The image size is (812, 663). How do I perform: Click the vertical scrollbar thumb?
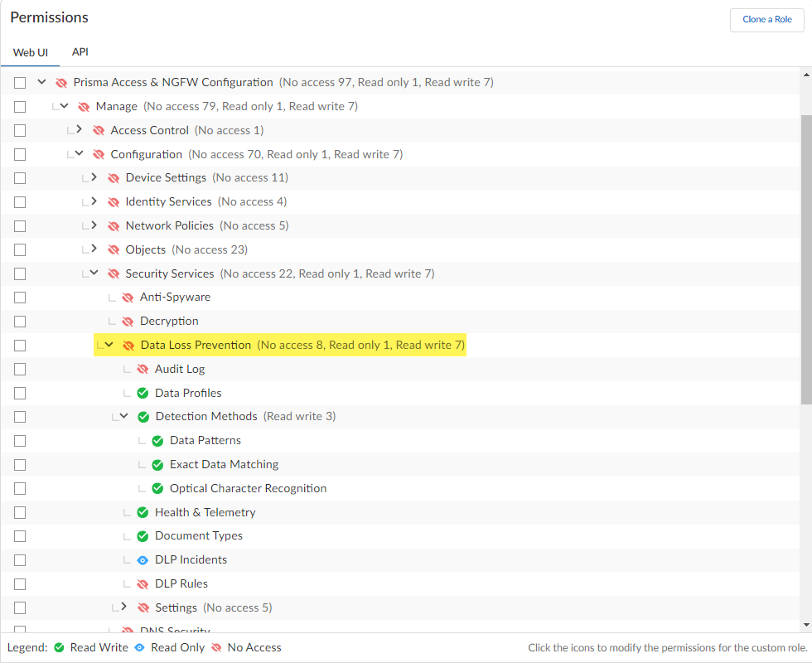tap(806, 259)
